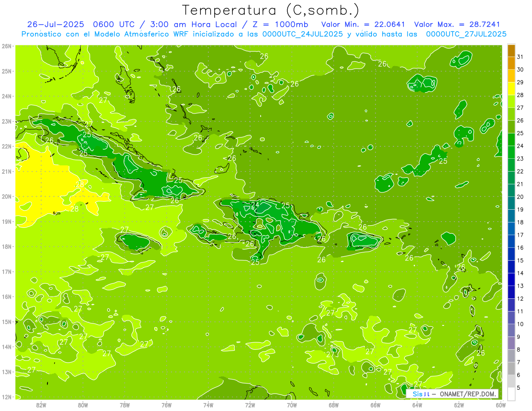The width and height of the screenshot is (532, 411).
Task: Click the 12N latitude axis label
Action: (6, 397)
